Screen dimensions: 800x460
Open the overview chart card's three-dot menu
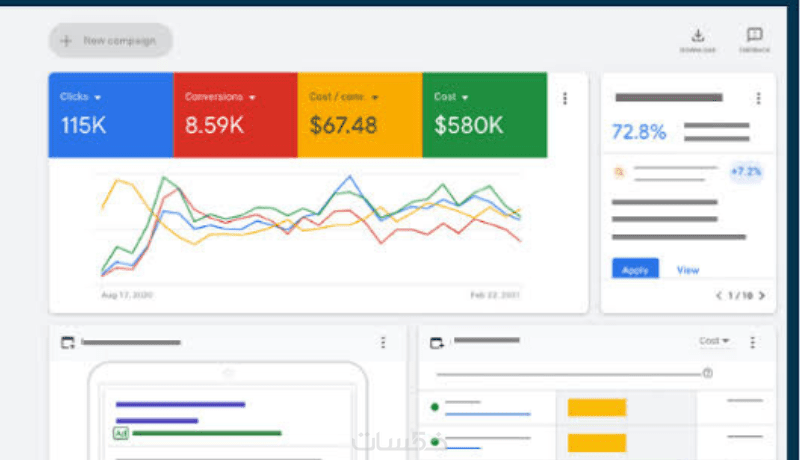565,98
